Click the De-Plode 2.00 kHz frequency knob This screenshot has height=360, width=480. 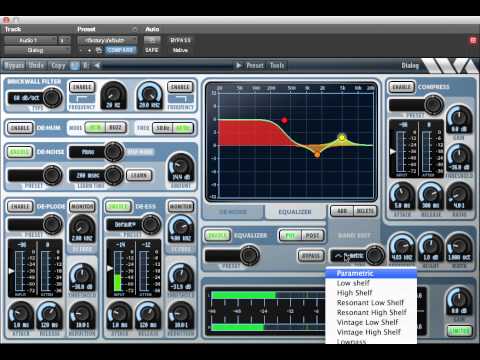coord(82,229)
